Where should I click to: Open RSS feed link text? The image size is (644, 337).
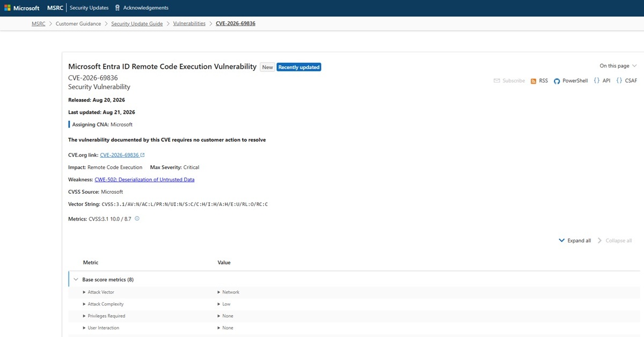(544, 81)
